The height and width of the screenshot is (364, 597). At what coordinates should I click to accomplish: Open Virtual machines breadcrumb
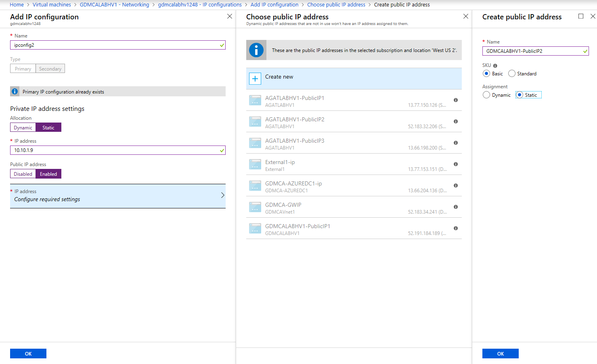tap(52, 4)
